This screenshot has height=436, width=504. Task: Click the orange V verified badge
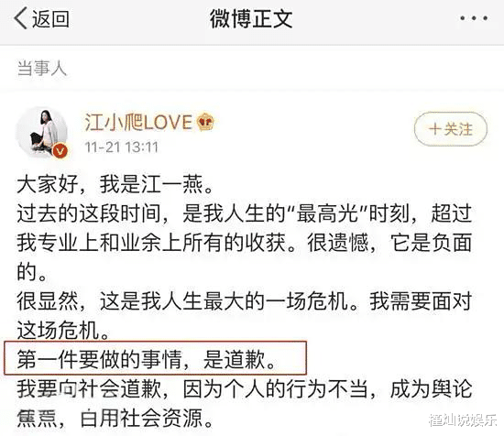[x=60, y=150]
